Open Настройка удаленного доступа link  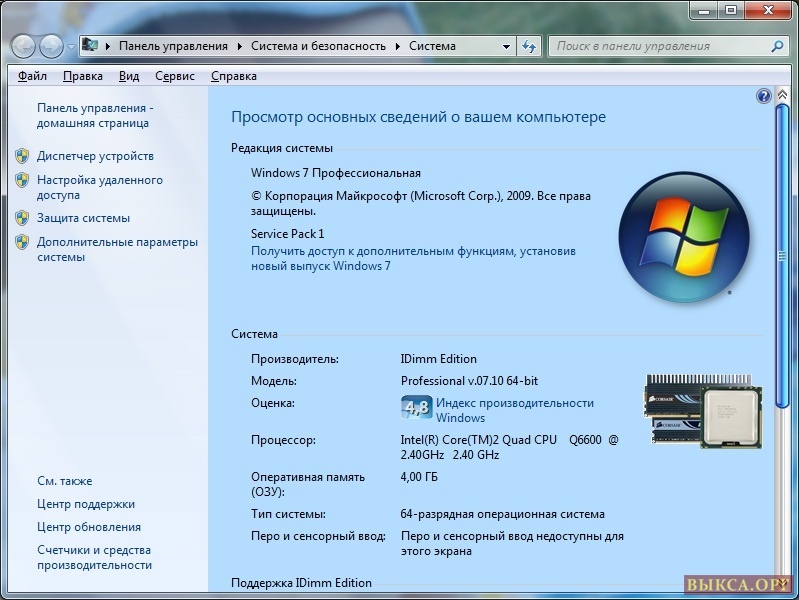pos(99,188)
